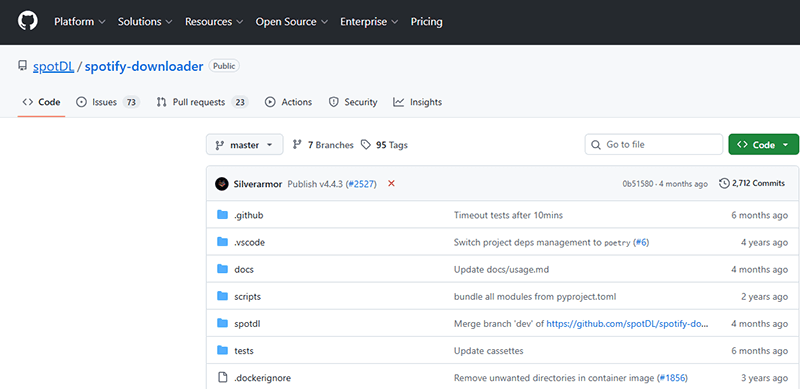Open the 2,712 Commits history
Screen dimensions: 800x389
pyautogui.click(x=752, y=183)
